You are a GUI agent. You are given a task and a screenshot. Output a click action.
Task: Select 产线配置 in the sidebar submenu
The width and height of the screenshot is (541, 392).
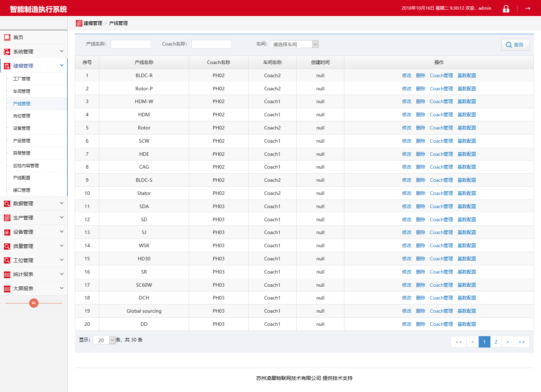point(22,178)
